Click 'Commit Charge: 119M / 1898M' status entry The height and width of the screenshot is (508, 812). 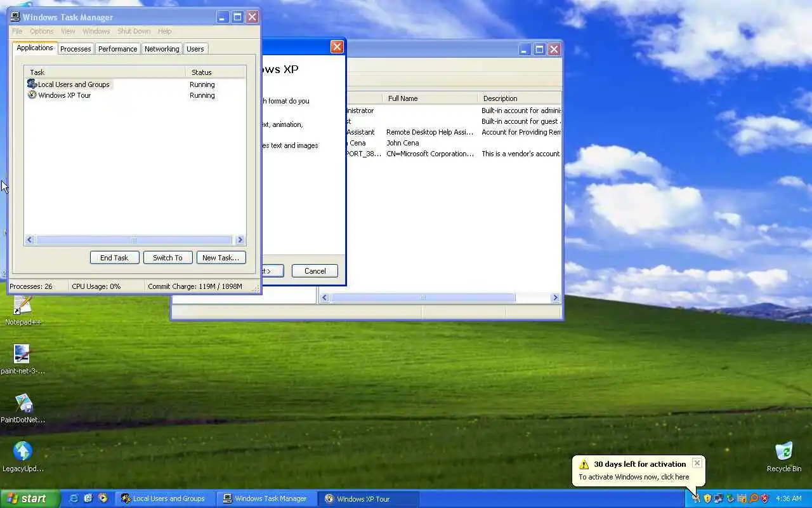[x=195, y=286]
